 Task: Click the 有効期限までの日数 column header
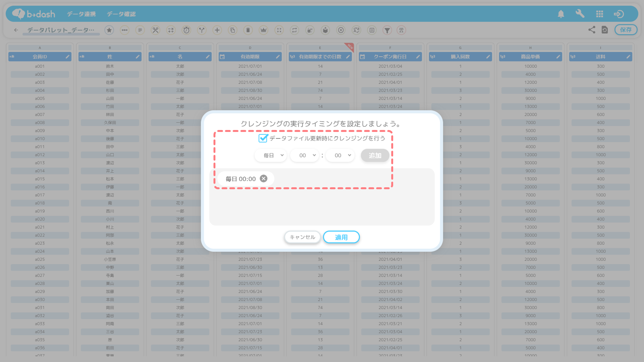coord(320,57)
